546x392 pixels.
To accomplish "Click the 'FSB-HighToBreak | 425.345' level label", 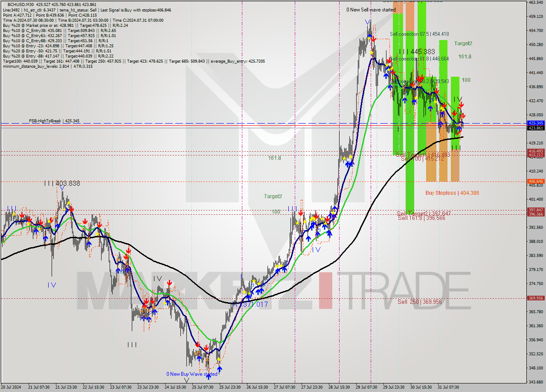I will (54, 121).
